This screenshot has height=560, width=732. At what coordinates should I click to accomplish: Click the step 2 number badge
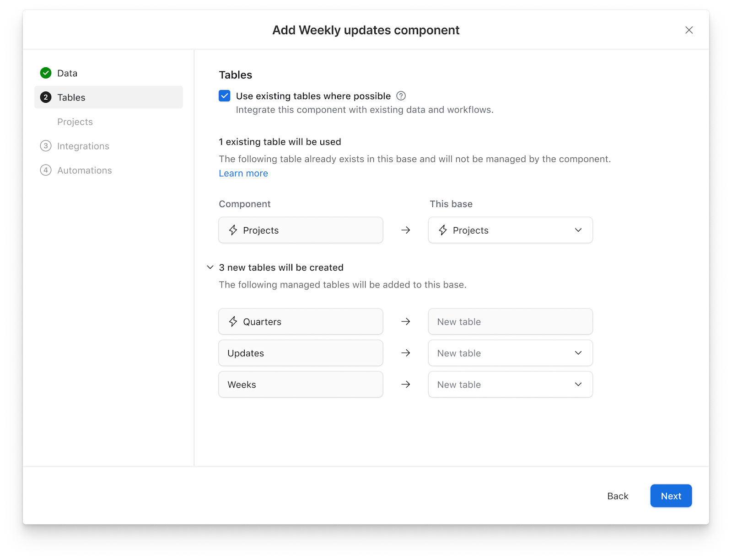click(46, 97)
